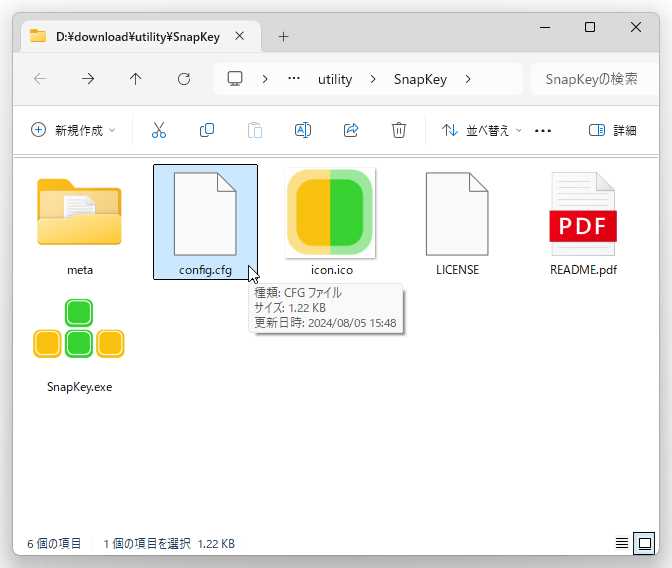Maximize the Explorer window
672x568 pixels.
[590, 27]
